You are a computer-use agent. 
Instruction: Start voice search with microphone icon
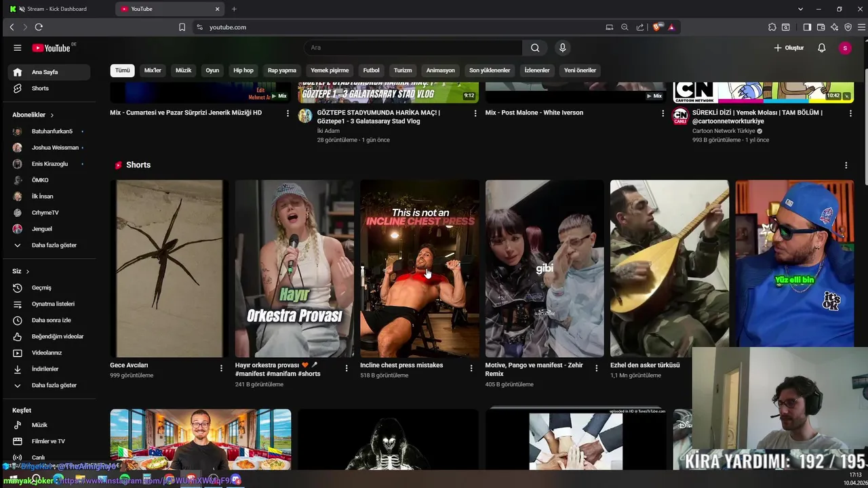coord(562,47)
